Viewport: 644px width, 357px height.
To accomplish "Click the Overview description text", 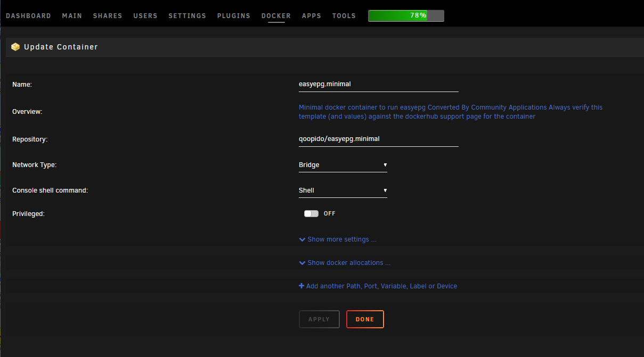I will coord(451,112).
